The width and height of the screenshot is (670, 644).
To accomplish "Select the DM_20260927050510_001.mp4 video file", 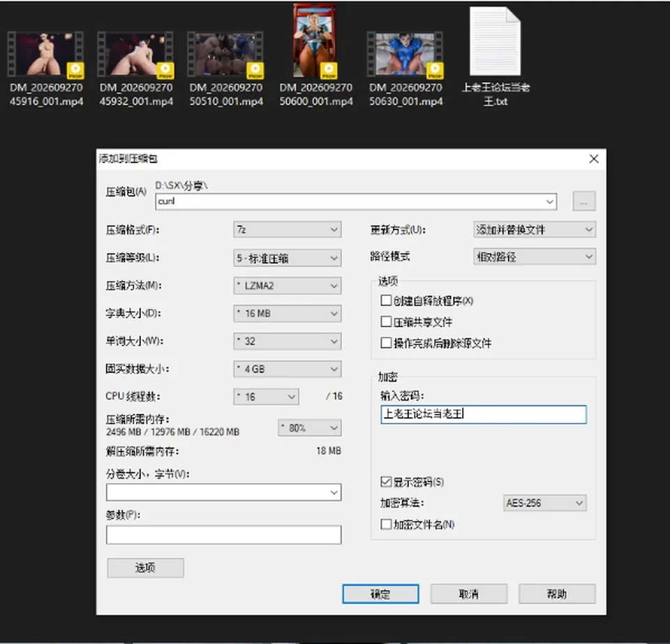I will pyautogui.click(x=225, y=68).
